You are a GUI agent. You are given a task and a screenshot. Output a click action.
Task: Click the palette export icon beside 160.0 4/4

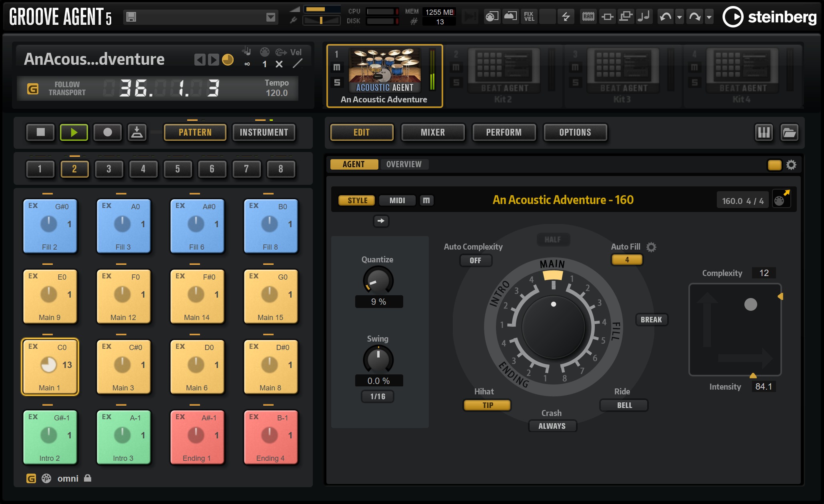[781, 198]
